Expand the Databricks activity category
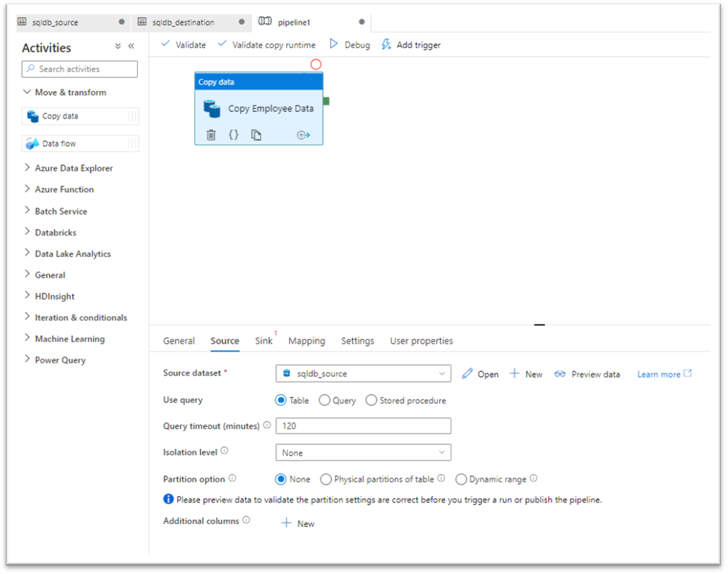728x574 pixels. tap(55, 232)
